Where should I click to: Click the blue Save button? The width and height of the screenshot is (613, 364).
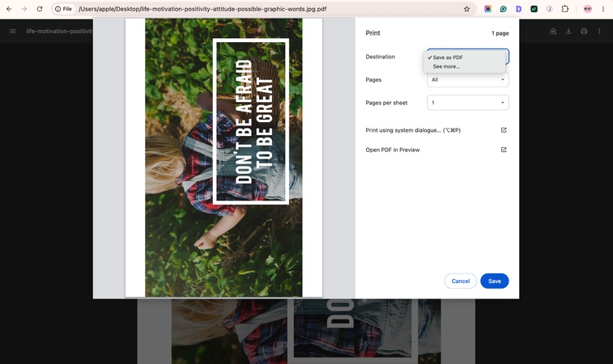click(x=495, y=281)
